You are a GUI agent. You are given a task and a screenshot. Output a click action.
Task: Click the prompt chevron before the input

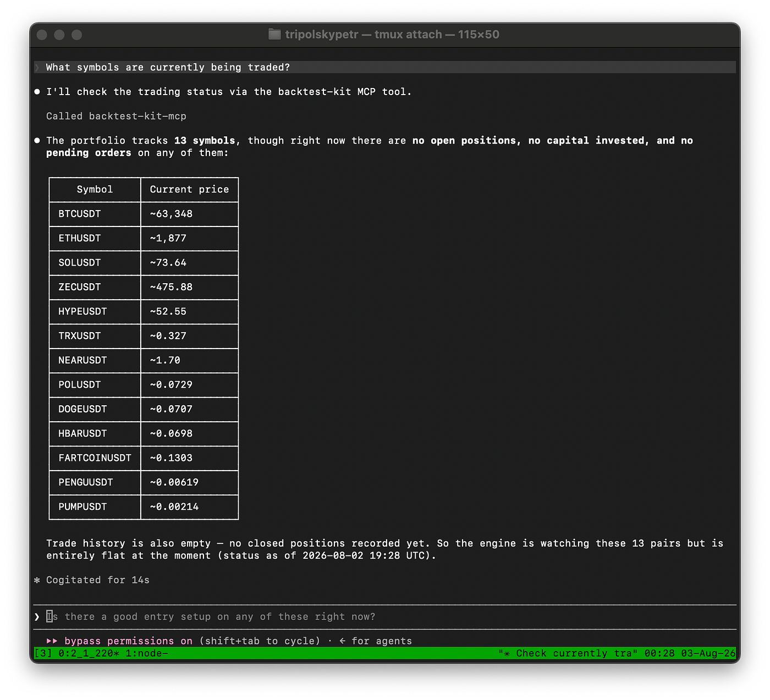click(37, 616)
